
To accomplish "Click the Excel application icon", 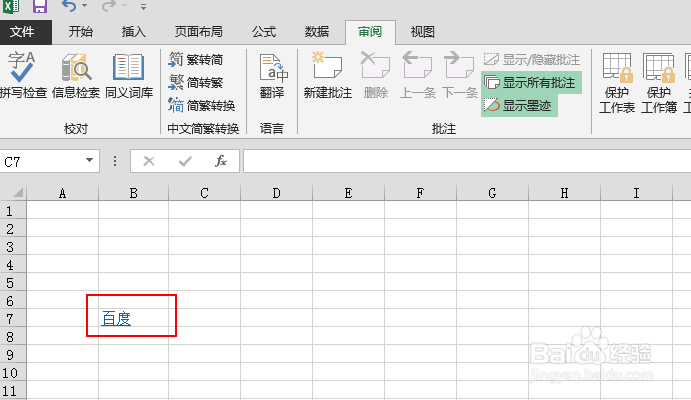I will [11, 6].
